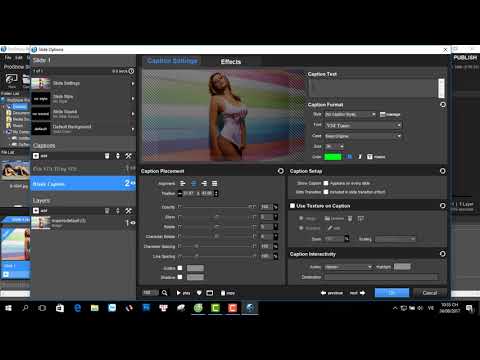Open green caption Color swatch
480x360 pixels.
click(x=333, y=156)
